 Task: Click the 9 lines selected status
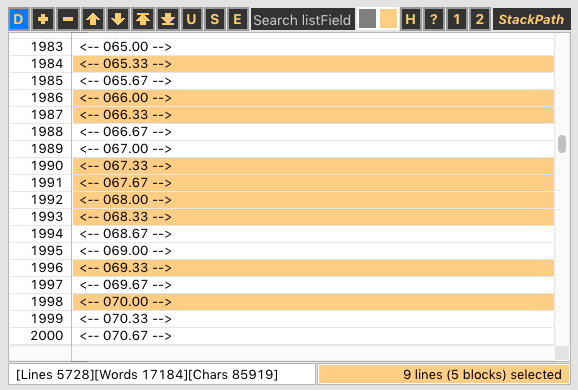click(x=444, y=375)
